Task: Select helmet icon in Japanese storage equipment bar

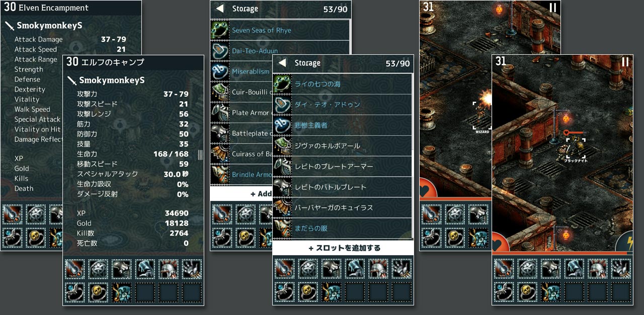Action: 378,269
